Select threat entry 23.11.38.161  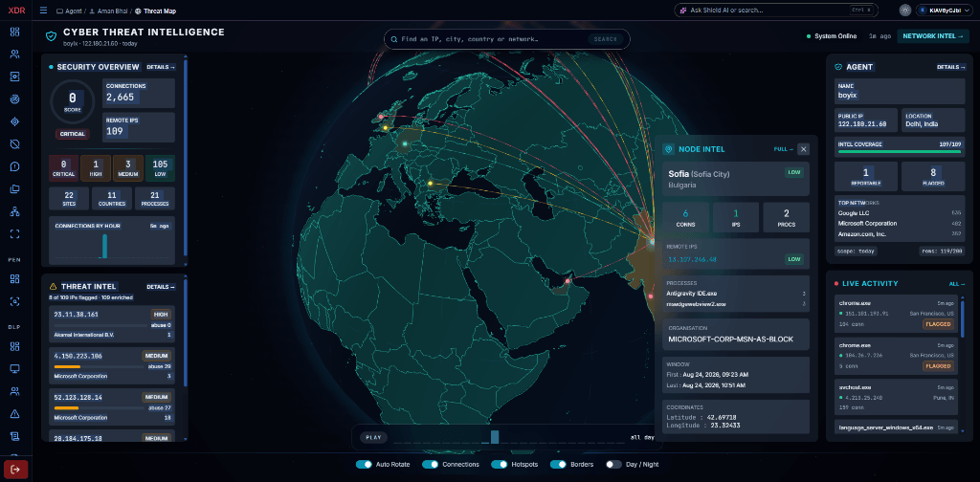click(x=111, y=324)
